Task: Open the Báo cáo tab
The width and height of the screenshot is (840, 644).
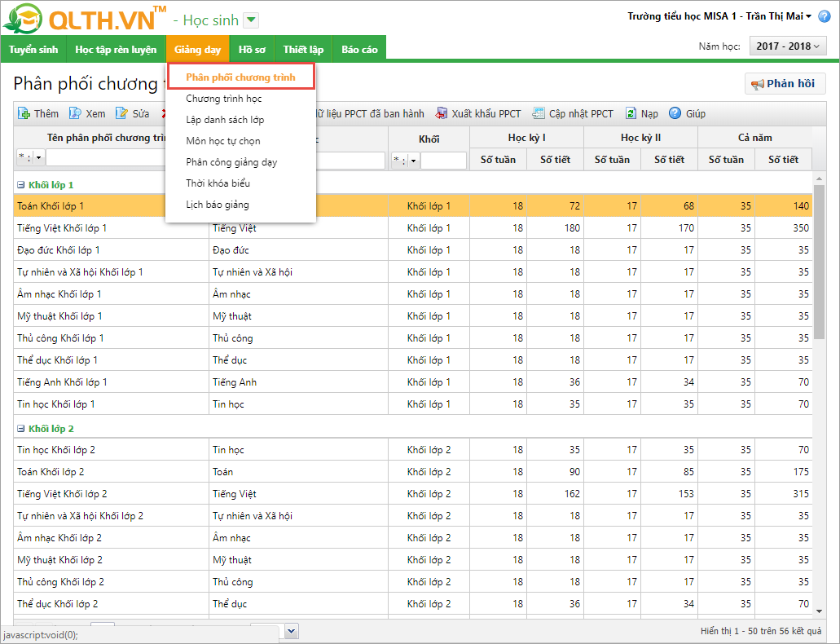Action: tap(359, 50)
